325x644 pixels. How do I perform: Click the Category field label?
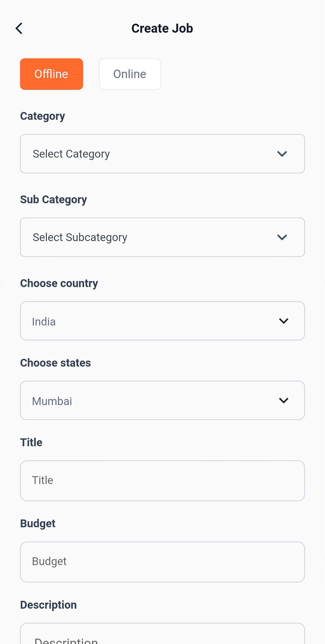tap(42, 116)
